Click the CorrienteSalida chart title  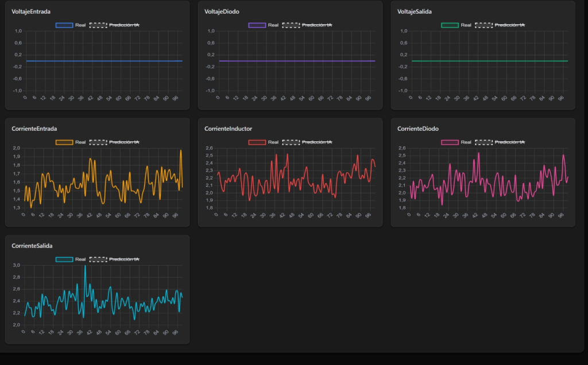pyautogui.click(x=32, y=246)
